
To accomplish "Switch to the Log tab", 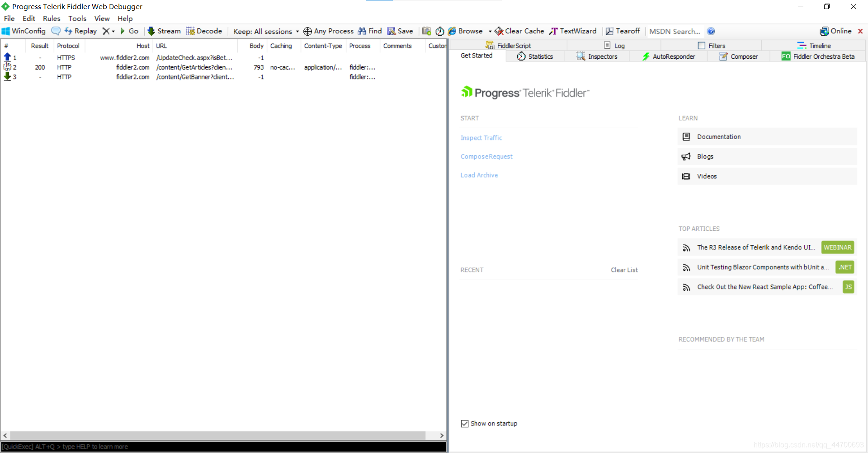I will [x=614, y=46].
